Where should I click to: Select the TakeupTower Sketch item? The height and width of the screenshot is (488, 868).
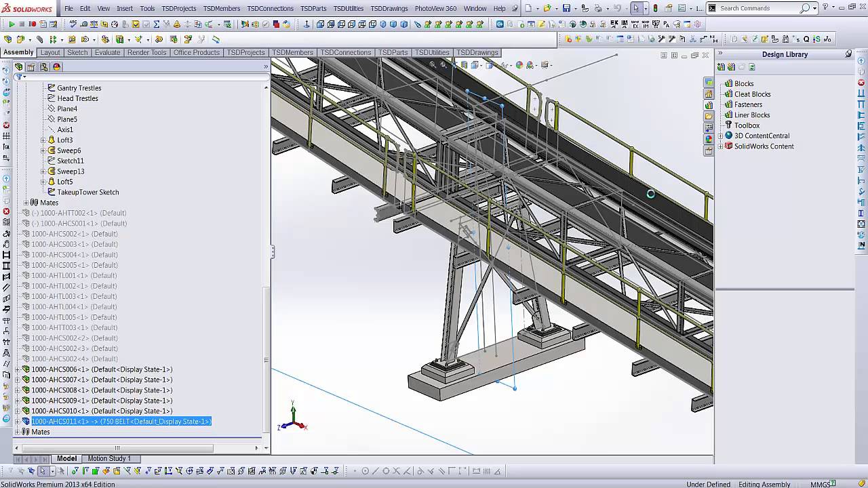point(88,192)
